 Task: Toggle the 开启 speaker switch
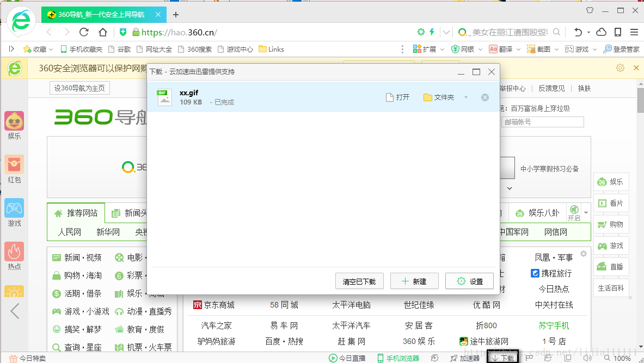(574, 213)
